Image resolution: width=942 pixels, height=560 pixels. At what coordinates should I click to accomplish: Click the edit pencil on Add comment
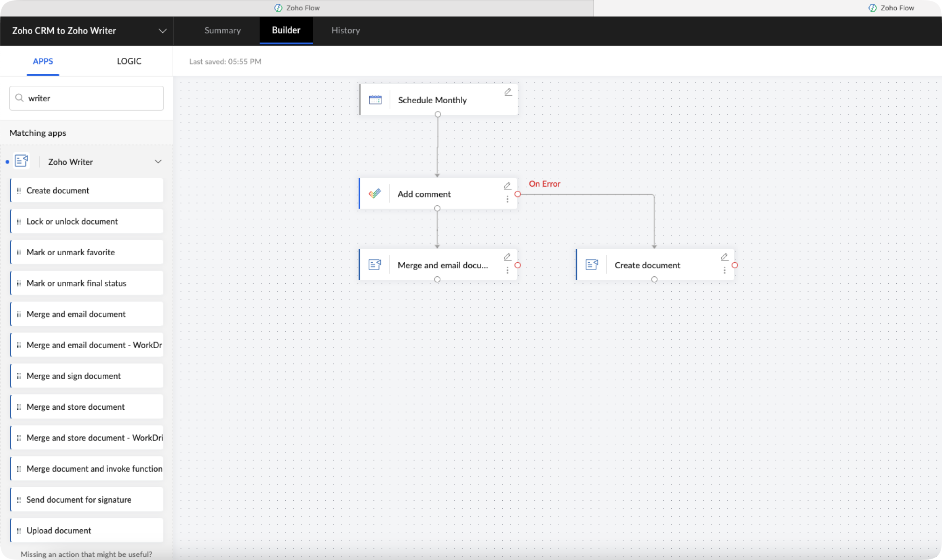(507, 186)
